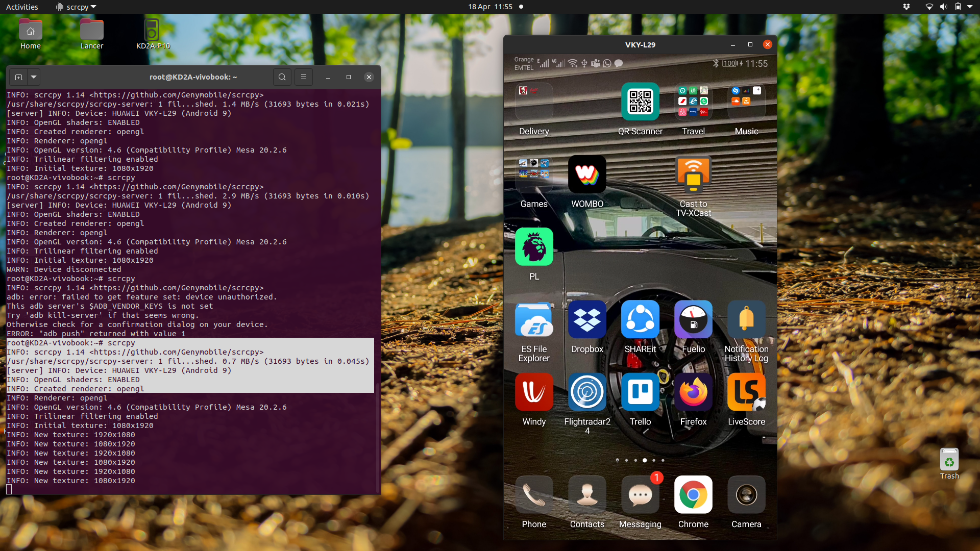Select the active home screen page dot
Screen dimensions: 980x551
point(645,460)
